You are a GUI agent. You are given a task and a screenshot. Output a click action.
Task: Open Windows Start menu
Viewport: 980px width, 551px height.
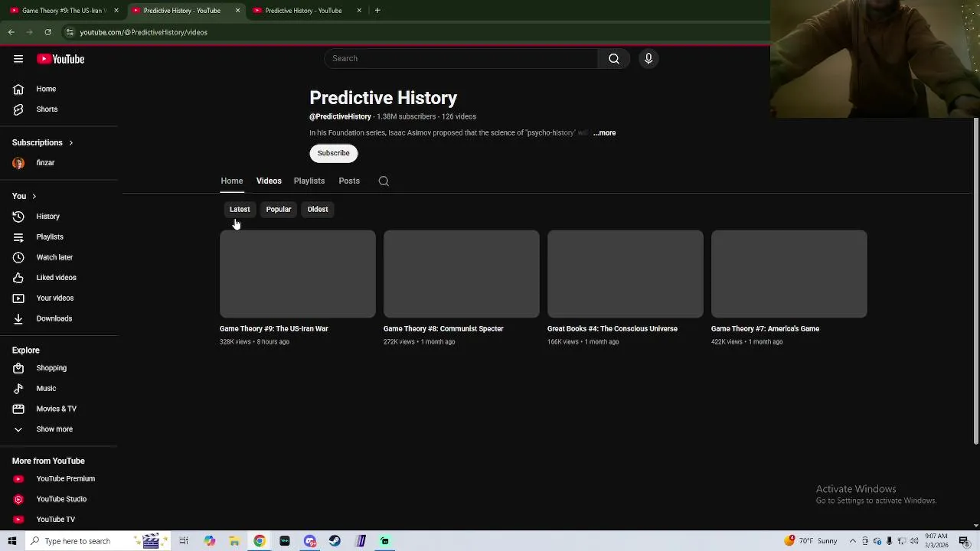click(x=12, y=541)
